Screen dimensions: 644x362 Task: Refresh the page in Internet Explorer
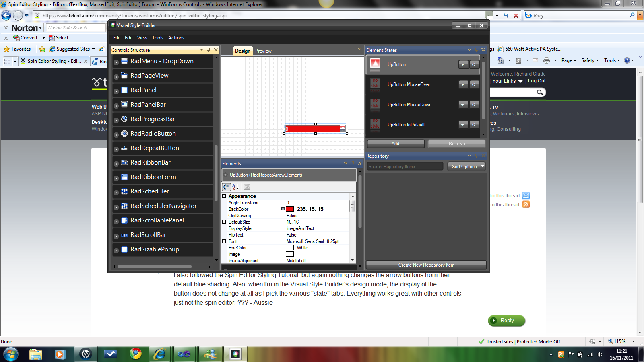(x=506, y=16)
